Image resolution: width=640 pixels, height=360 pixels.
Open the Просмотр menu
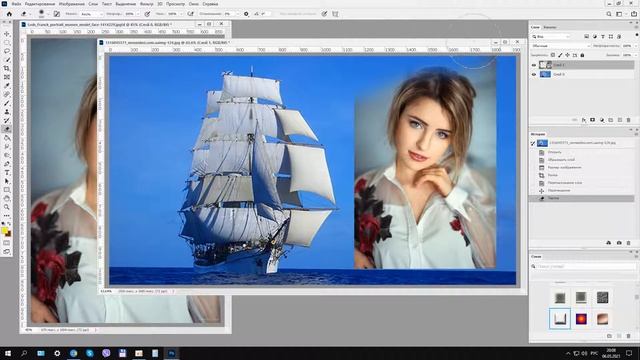pos(176,4)
